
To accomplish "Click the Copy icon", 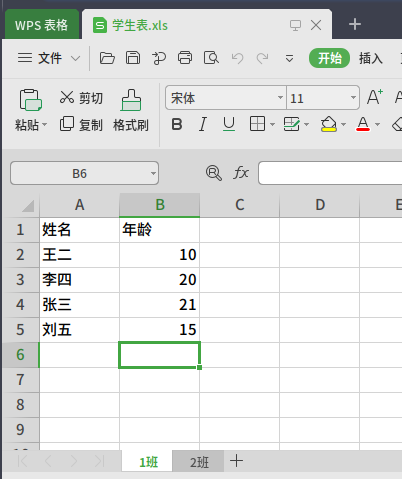I will 67,124.
